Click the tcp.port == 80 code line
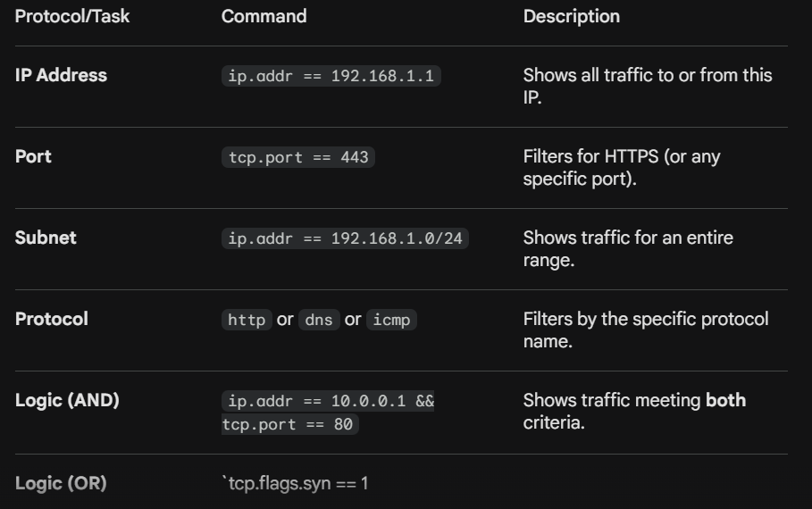The image size is (812, 509). (288, 424)
